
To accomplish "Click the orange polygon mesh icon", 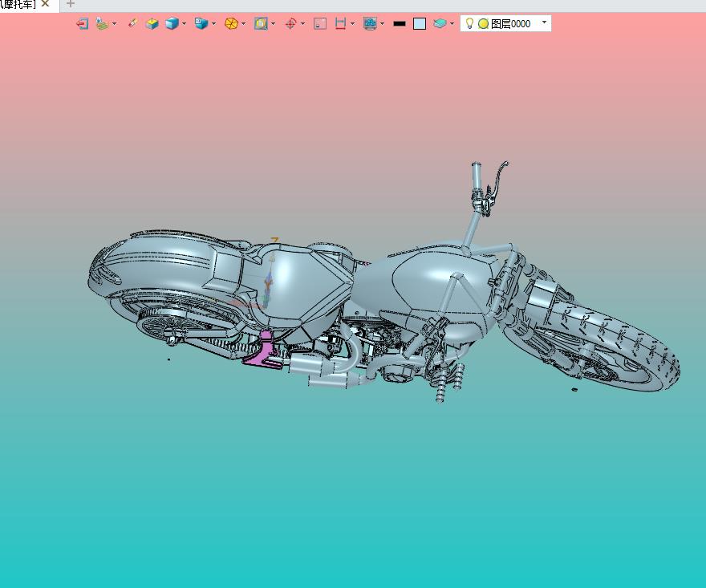I will coord(231,23).
